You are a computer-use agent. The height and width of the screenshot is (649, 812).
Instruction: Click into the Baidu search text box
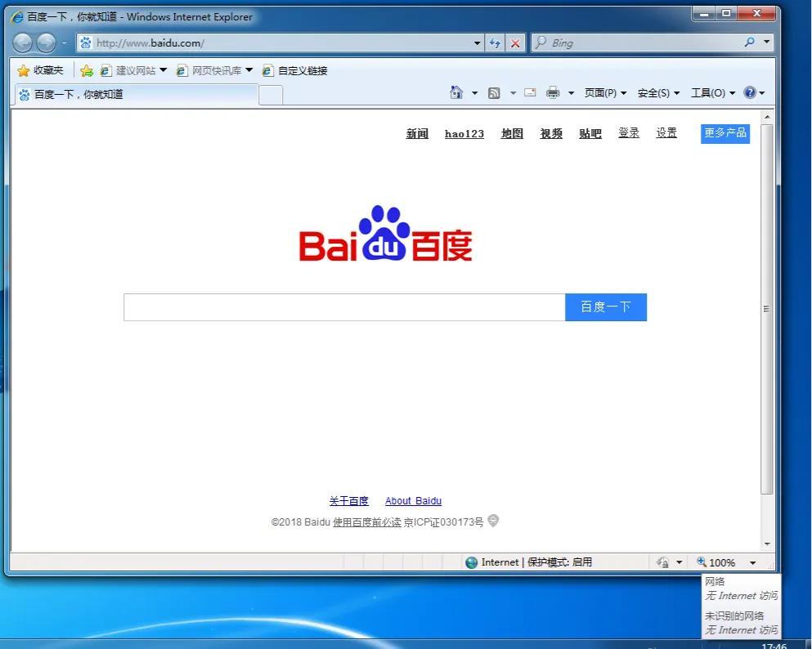tap(344, 307)
